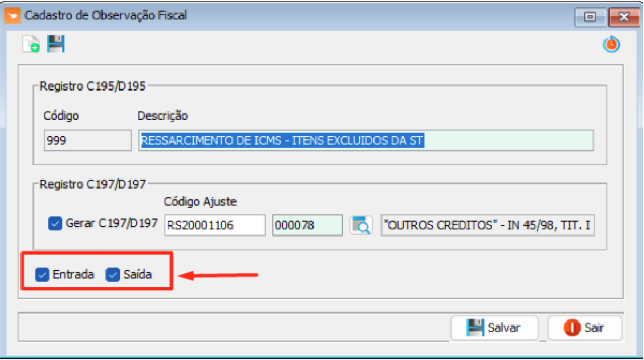Viewport: 644px width, 360px height.
Task: Toggle the Entrada checkbox
Action: (42, 274)
